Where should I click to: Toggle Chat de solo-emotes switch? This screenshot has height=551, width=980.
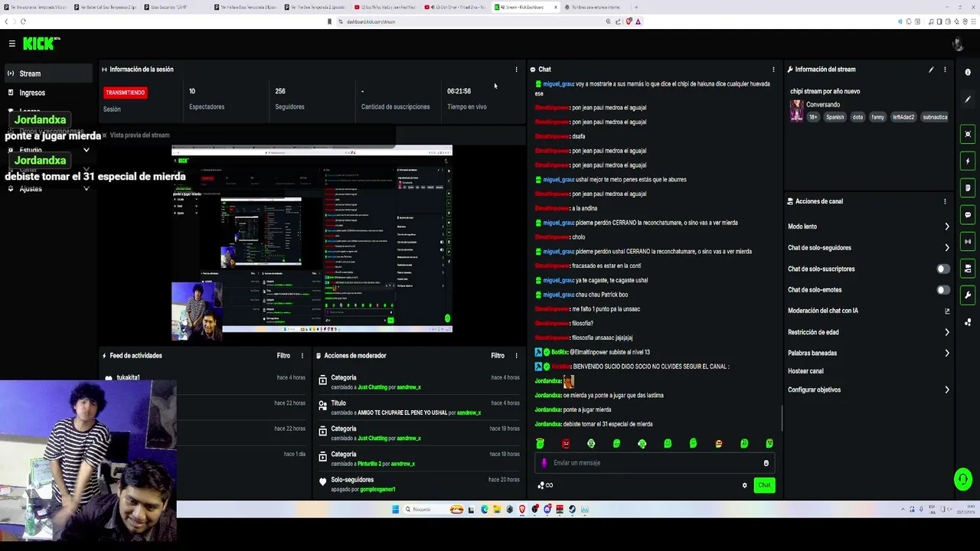943,290
